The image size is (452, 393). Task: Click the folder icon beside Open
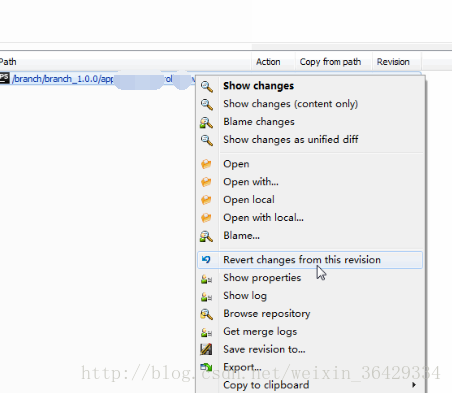[206, 164]
